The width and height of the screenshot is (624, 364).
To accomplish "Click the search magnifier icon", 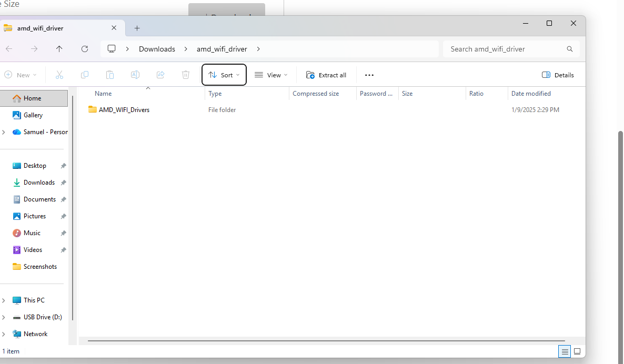I will click(x=569, y=49).
